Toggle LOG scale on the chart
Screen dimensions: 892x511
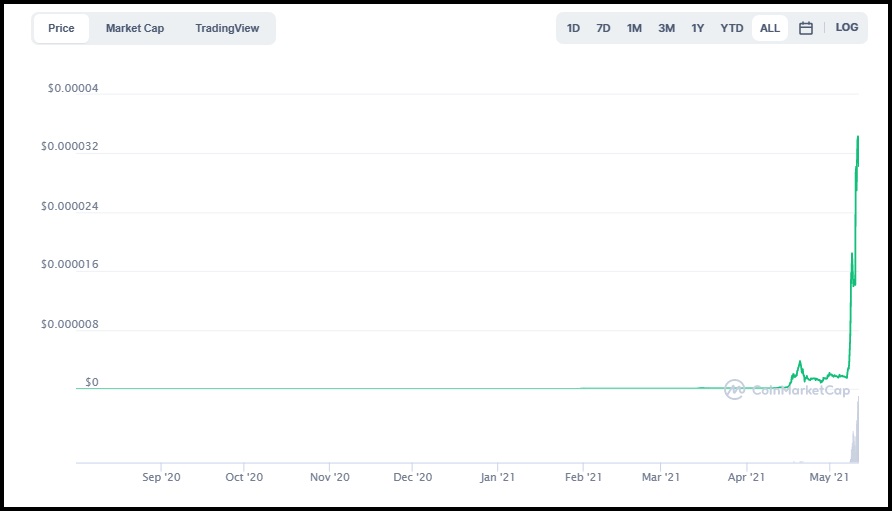point(846,27)
